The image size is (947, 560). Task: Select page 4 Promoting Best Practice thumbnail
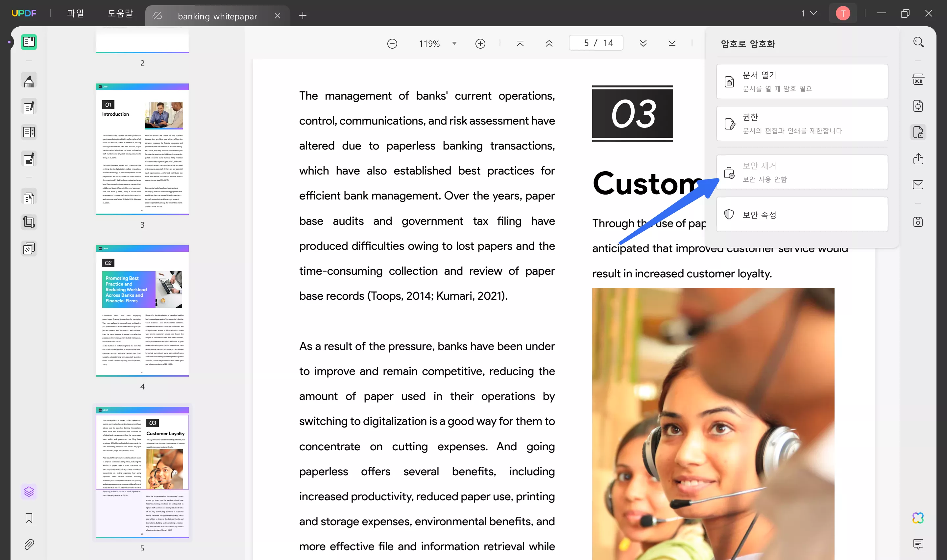tap(142, 311)
